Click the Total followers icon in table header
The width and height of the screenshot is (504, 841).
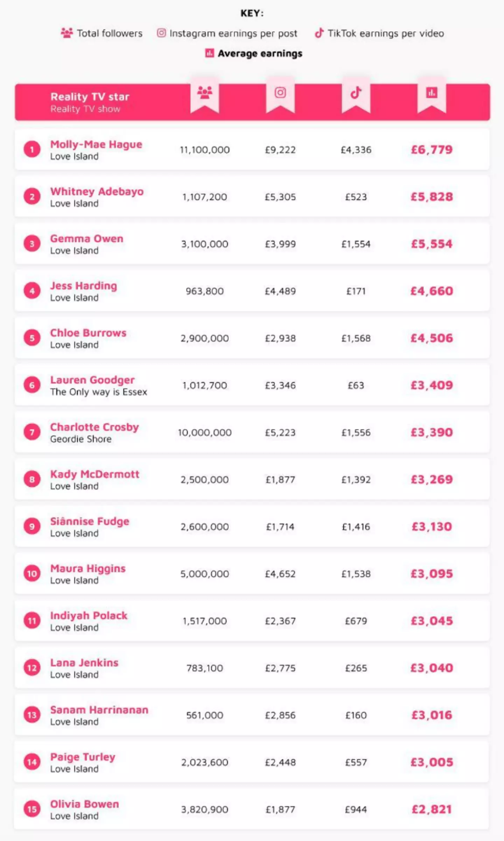click(205, 93)
